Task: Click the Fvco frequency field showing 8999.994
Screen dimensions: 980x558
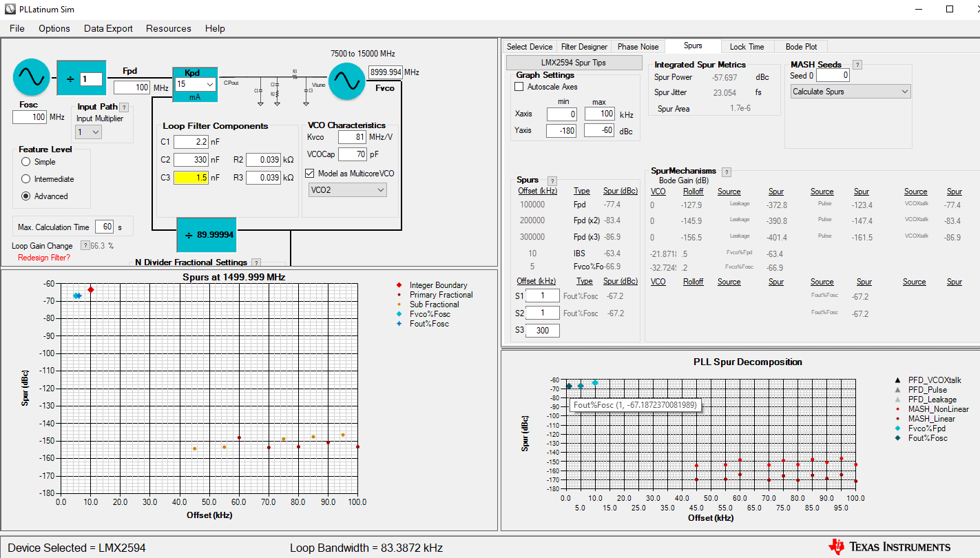Action: [385, 72]
